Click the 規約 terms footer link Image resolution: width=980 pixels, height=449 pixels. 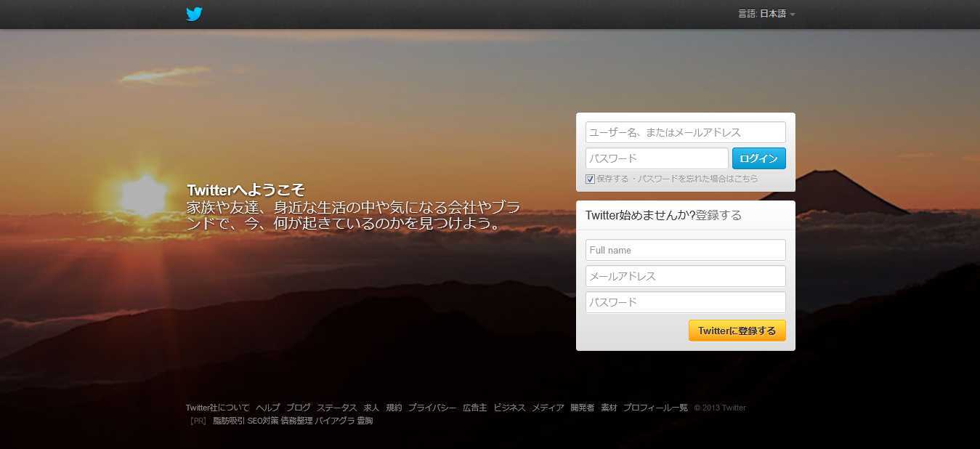(394, 408)
